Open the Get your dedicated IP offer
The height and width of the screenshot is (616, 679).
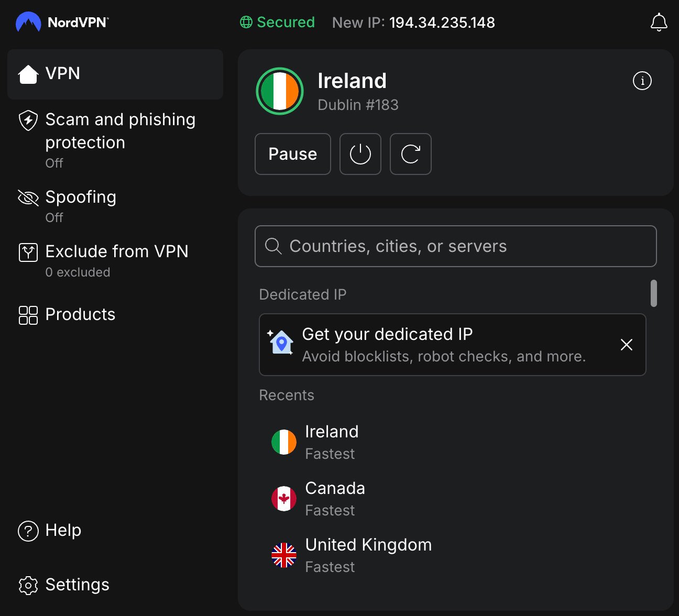click(x=453, y=345)
